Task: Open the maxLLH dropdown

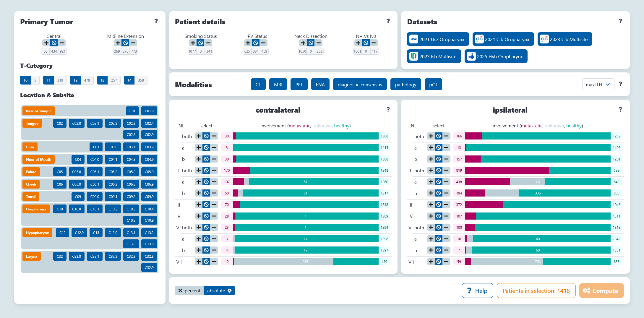Action: pos(598,85)
